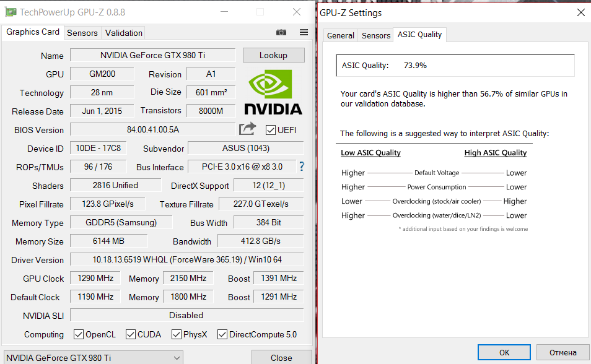Open the Bus Interface question mark help

click(x=302, y=167)
